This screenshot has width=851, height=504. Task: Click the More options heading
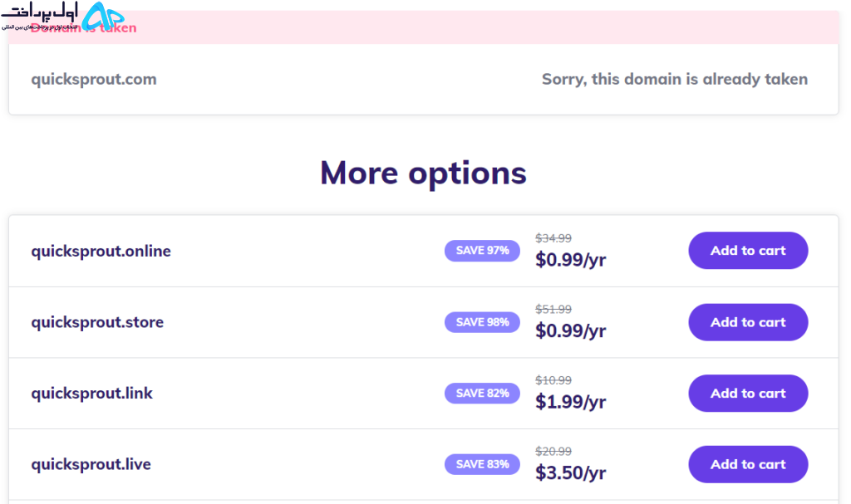[x=423, y=174]
